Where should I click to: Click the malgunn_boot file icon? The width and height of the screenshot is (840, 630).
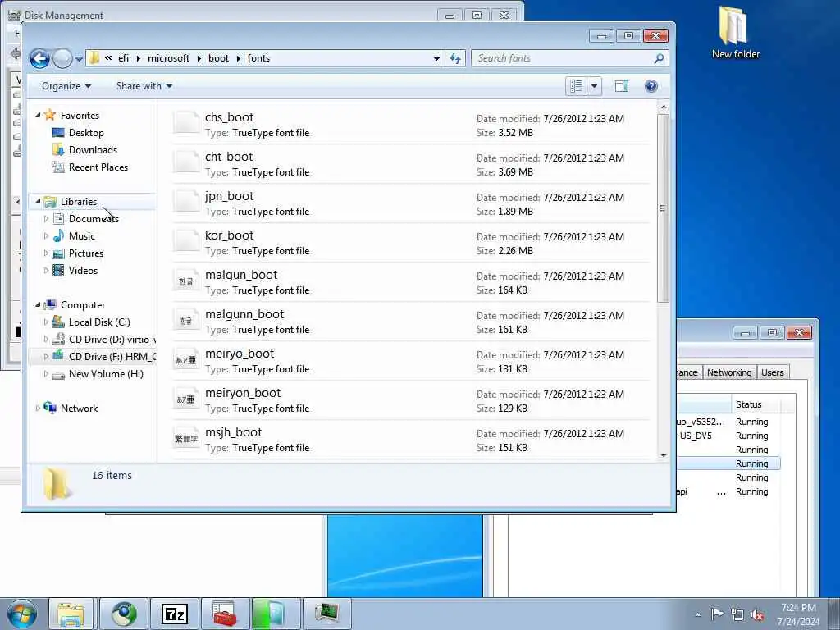coord(186,321)
